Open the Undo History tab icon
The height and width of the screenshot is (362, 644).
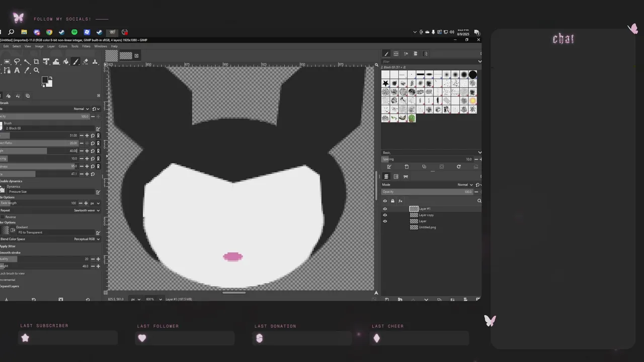18,96
